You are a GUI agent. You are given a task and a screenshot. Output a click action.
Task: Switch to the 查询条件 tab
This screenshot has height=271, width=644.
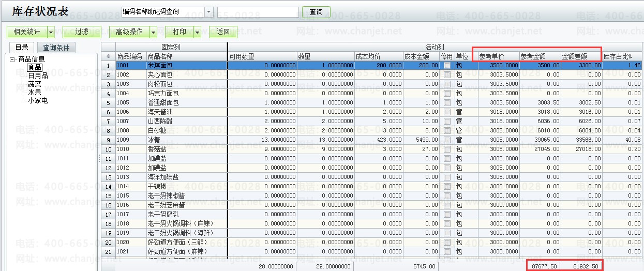(57, 48)
